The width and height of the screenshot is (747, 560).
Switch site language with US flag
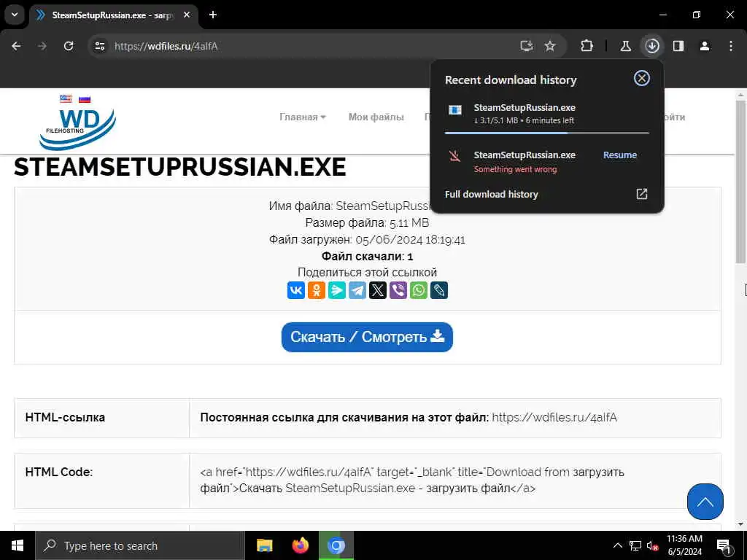(66, 98)
